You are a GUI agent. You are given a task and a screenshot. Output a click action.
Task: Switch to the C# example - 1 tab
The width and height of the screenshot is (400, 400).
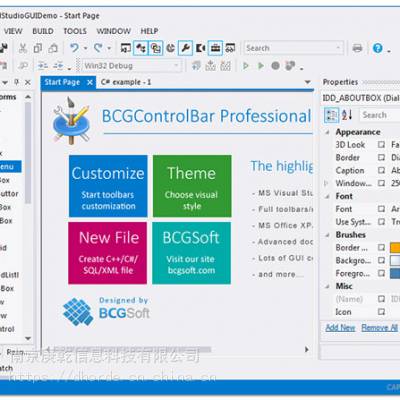coord(126,82)
